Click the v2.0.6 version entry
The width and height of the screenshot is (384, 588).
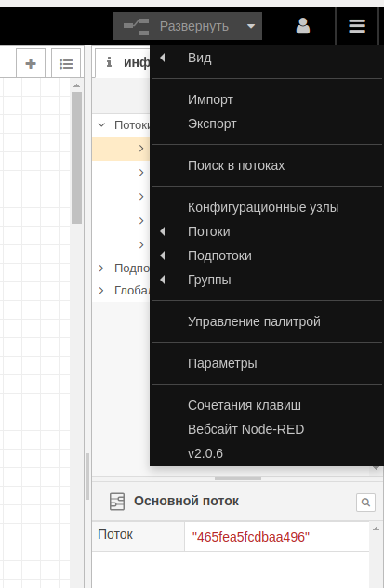(x=267, y=453)
